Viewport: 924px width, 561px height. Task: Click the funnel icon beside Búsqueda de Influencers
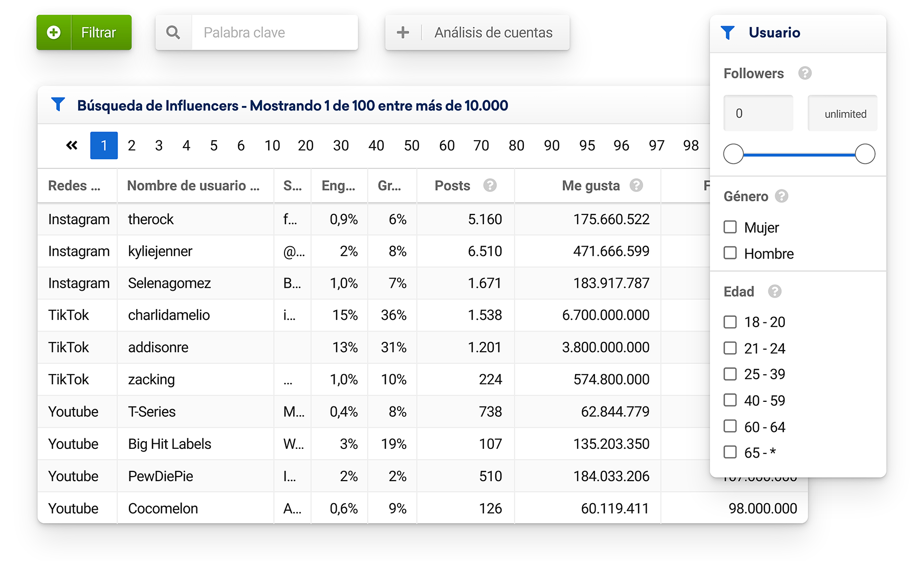tap(58, 105)
